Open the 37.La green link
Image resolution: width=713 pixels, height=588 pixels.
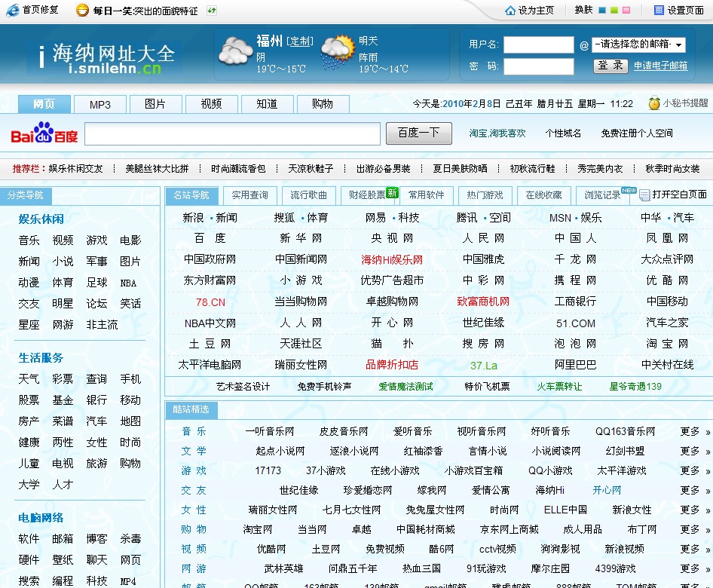(x=484, y=366)
